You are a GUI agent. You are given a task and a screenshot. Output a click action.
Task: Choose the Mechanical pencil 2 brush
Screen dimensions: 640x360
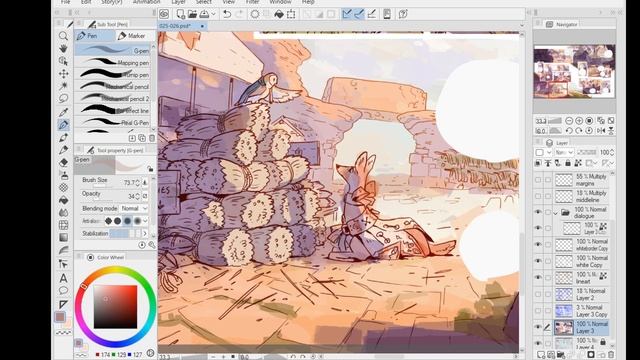113,98
